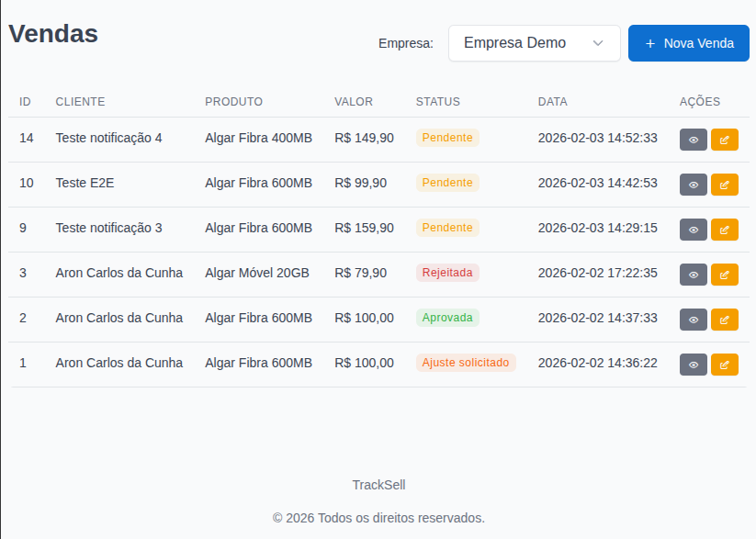Click the Vendas page heading
The height and width of the screenshot is (539, 756).
(53, 34)
